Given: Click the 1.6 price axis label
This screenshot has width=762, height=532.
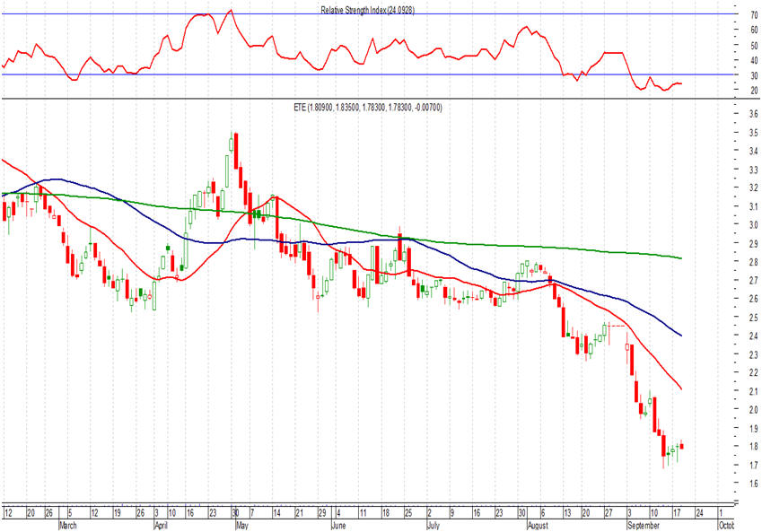Looking at the screenshot, I should point(753,484).
